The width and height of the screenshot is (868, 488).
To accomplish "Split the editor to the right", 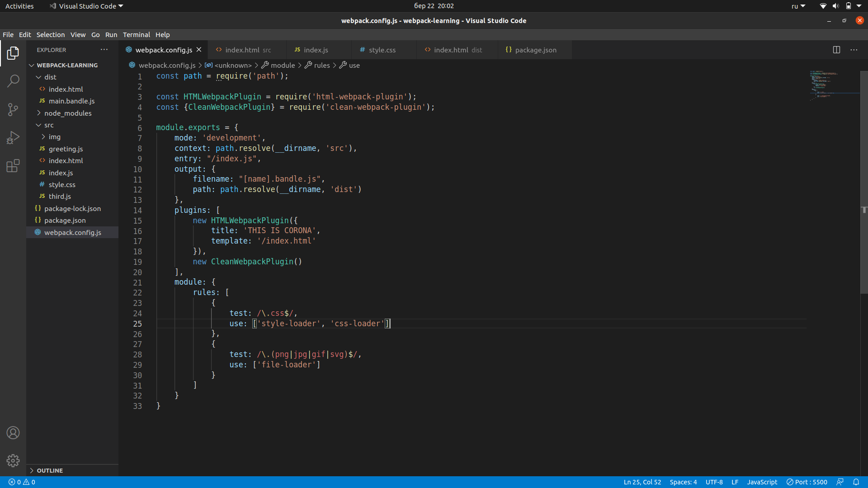I will coord(836,50).
